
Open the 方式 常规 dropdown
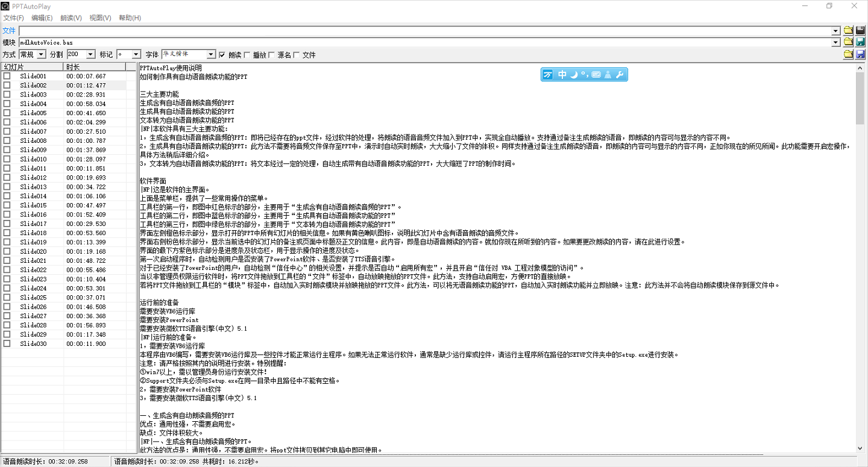coord(41,54)
